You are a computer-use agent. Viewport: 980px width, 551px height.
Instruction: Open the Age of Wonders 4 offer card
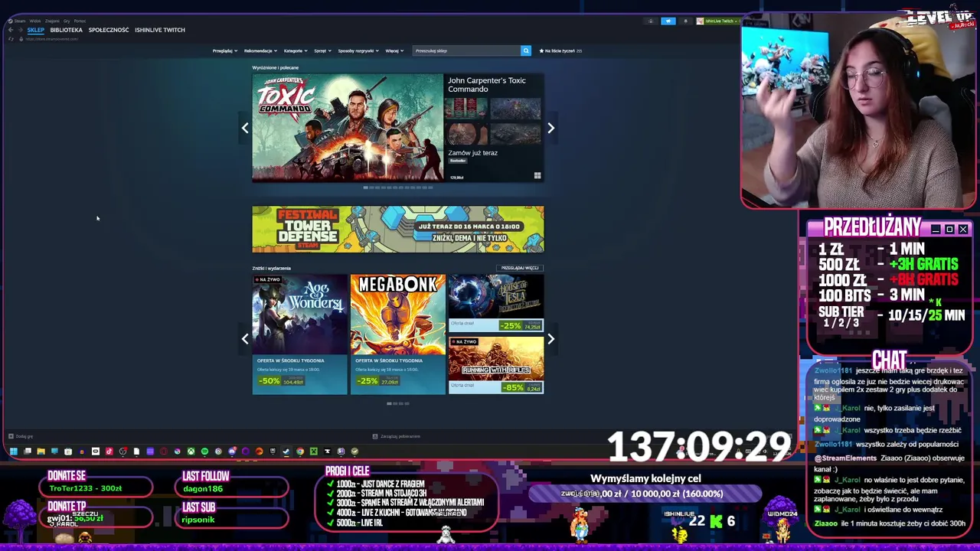point(299,334)
